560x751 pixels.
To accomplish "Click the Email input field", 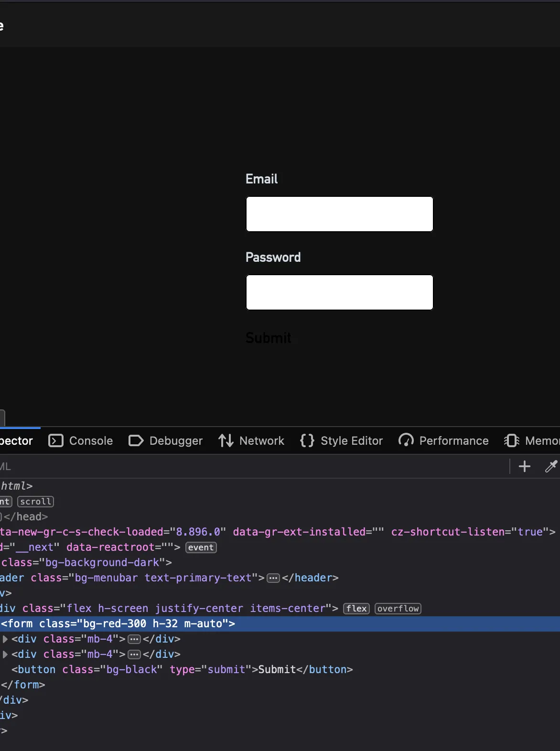I will [x=339, y=214].
